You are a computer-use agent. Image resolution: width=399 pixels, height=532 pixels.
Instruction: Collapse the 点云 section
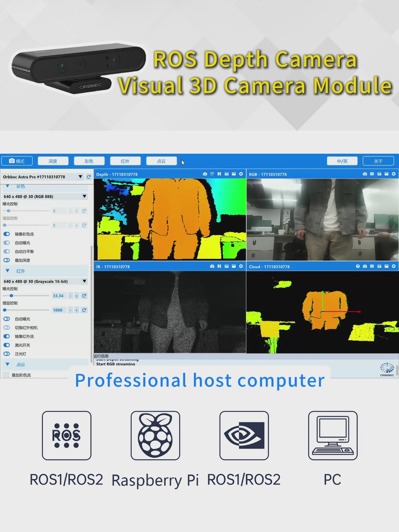point(7,364)
